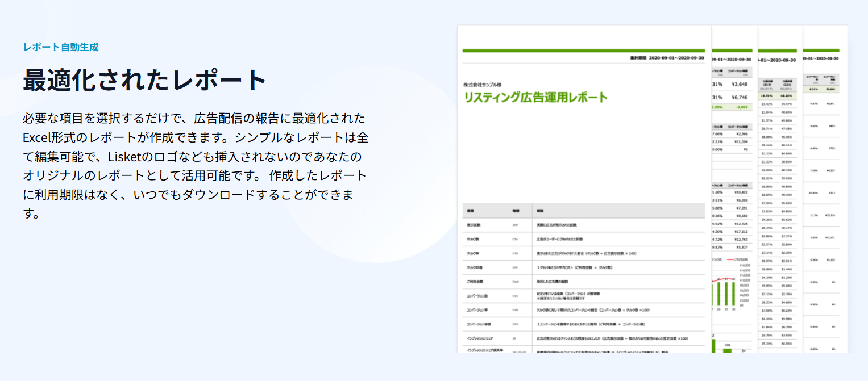Click the gray glossary table header row
Image resolution: width=868 pixels, height=381 pixels.
tap(584, 211)
